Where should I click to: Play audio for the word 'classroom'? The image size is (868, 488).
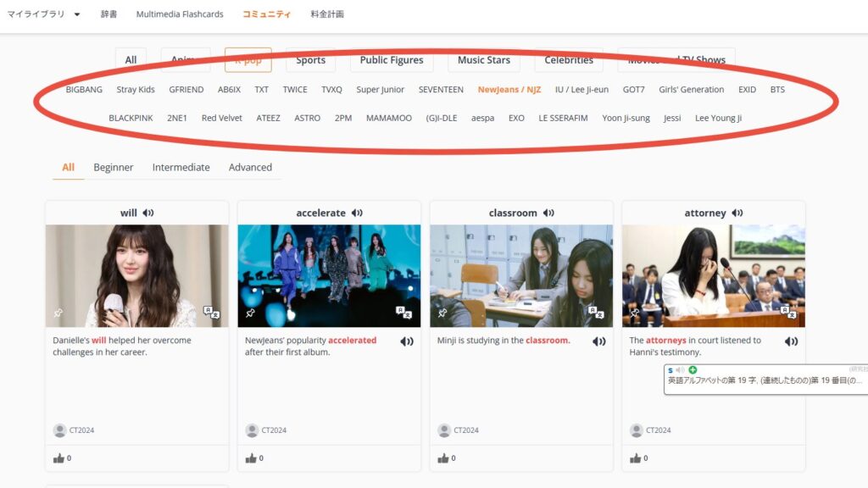[x=548, y=213]
